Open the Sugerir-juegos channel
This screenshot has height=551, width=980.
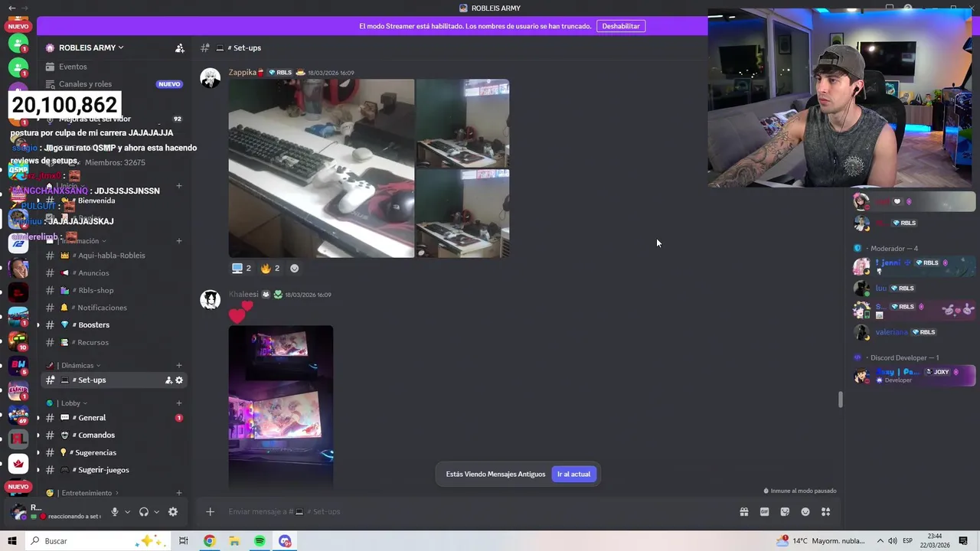point(113,470)
